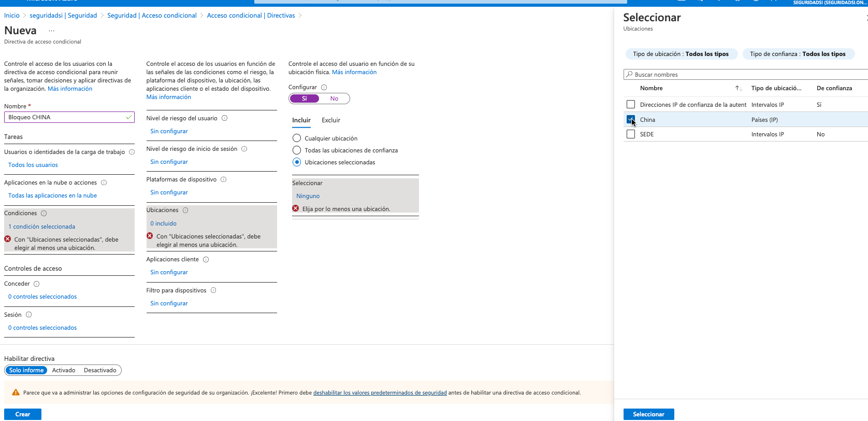Click the Crear button
This screenshot has height=421, width=868.
pyautogui.click(x=23, y=414)
